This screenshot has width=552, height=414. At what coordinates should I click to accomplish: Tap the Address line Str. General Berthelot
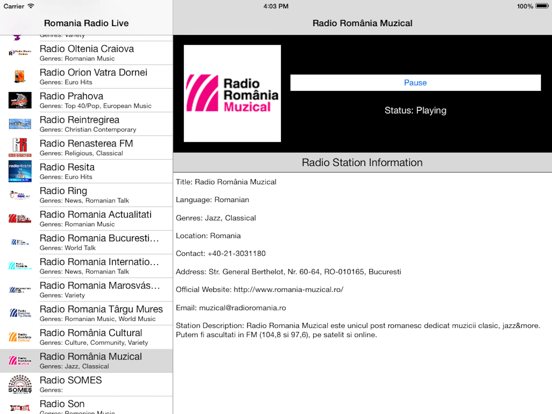(x=288, y=271)
